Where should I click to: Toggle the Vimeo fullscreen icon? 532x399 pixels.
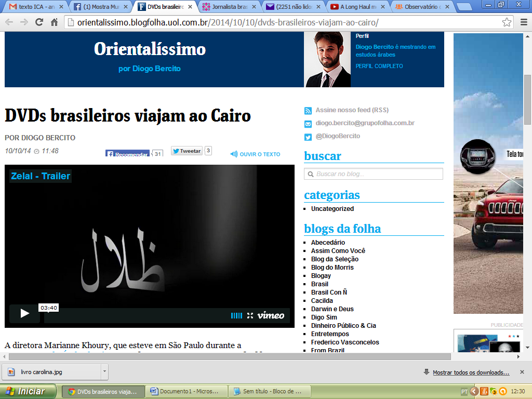(250, 315)
